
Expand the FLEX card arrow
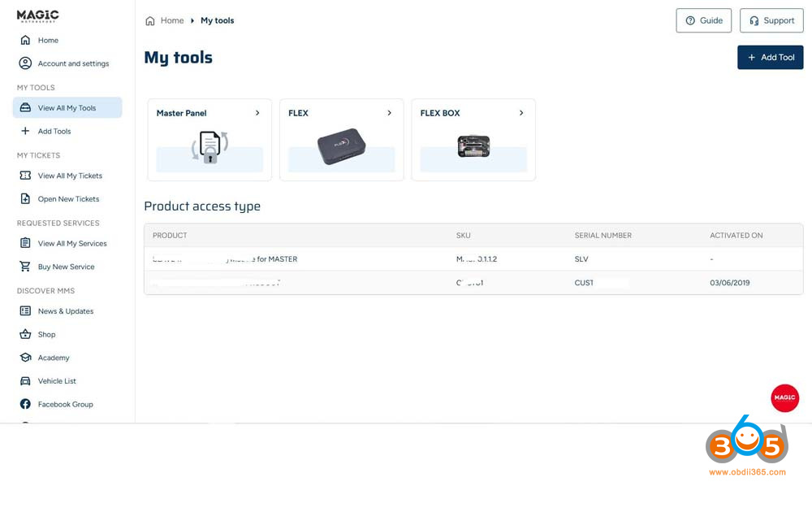coord(390,113)
